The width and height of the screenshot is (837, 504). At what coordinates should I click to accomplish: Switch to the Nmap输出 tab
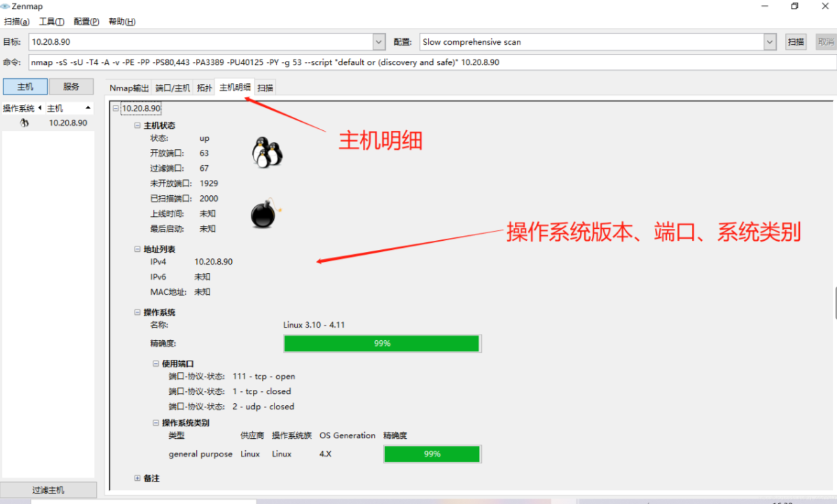point(129,88)
